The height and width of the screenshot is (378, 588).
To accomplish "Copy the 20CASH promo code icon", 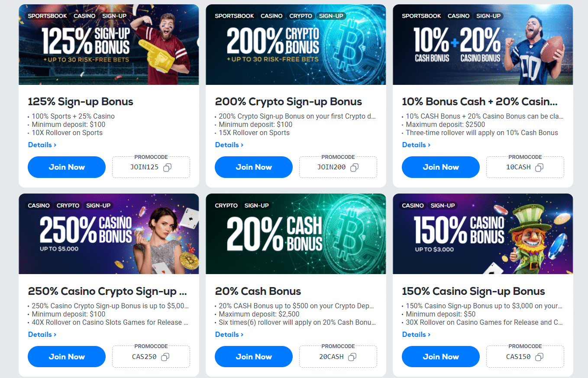I will pyautogui.click(x=352, y=357).
